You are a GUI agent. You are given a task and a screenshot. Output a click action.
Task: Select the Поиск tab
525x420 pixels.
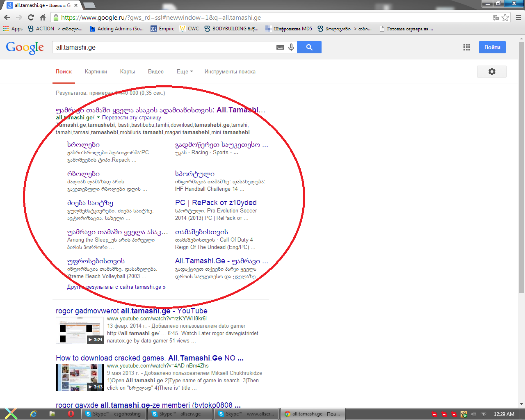(64, 71)
